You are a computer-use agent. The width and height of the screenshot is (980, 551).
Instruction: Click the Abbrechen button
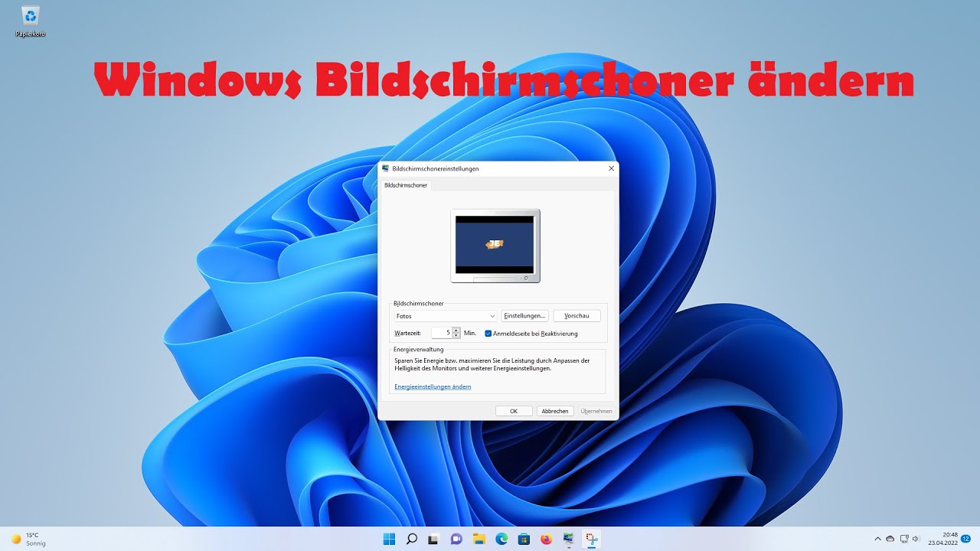coord(555,411)
